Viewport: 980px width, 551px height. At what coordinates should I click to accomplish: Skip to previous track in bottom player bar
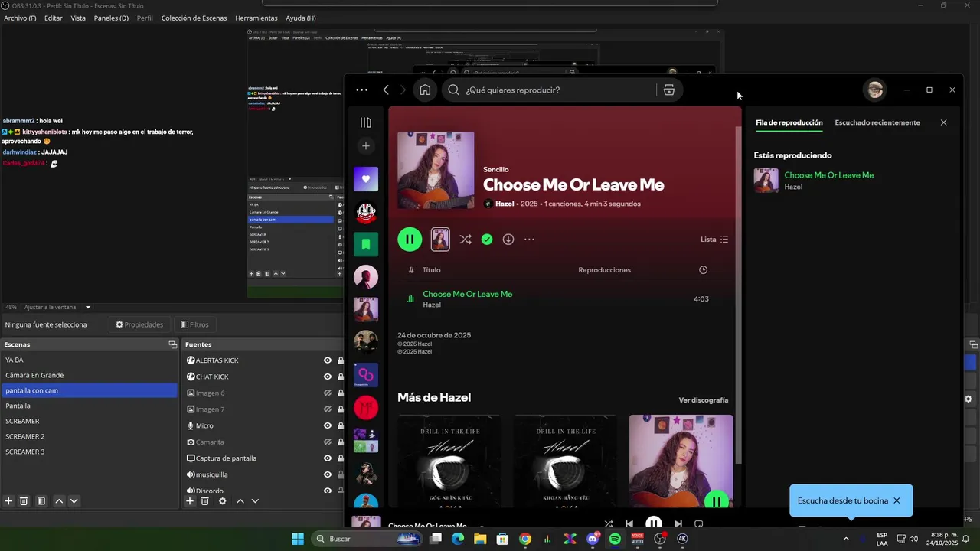tap(629, 524)
